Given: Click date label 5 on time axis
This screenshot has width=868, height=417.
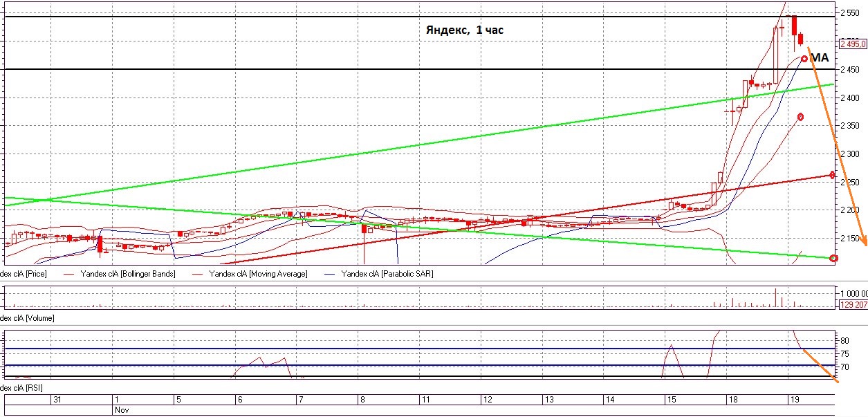Looking at the screenshot, I should coord(178,400).
